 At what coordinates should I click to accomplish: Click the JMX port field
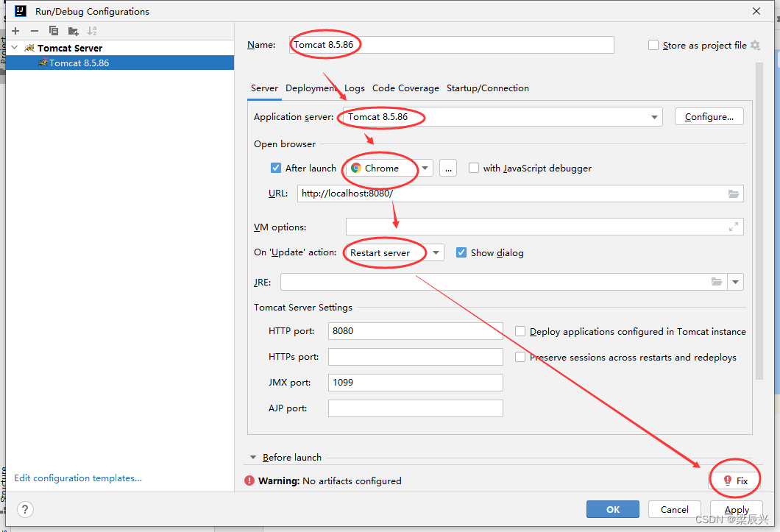(x=415, y=382)
